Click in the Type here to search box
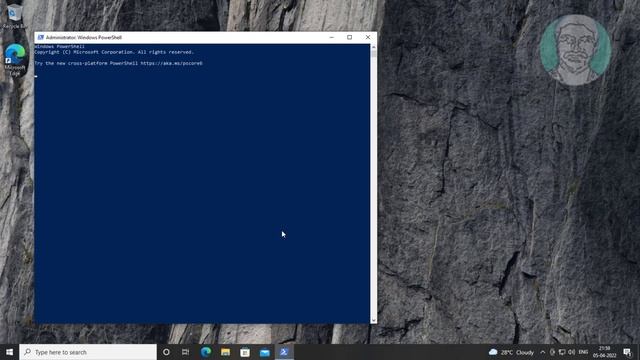 coord(88,352)
